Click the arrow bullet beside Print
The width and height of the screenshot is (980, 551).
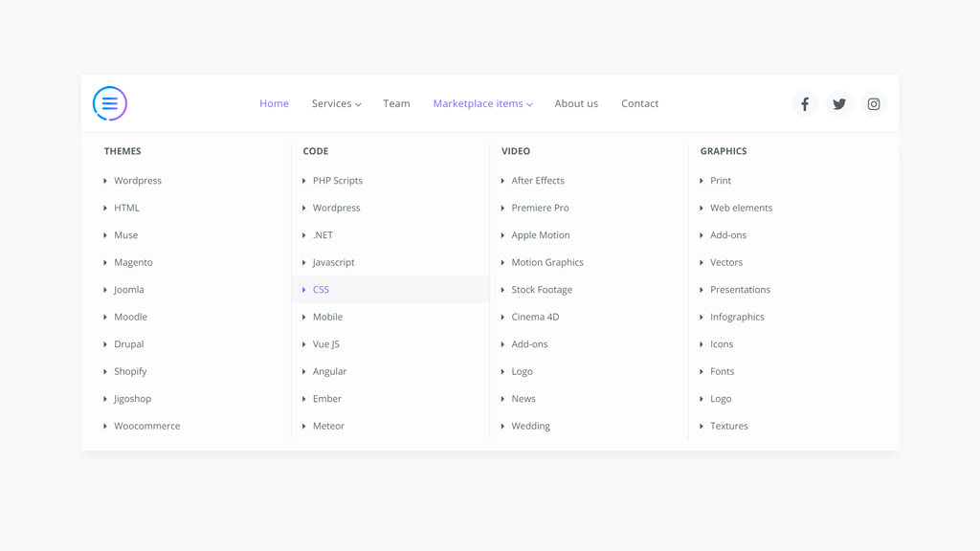click(702, 181)
